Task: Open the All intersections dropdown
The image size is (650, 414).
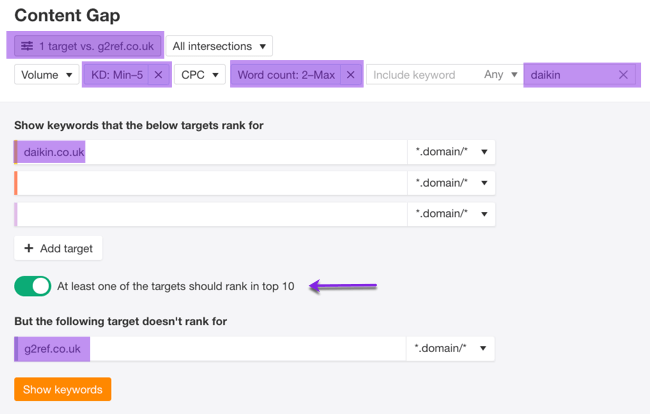Action: coord(219,46)
